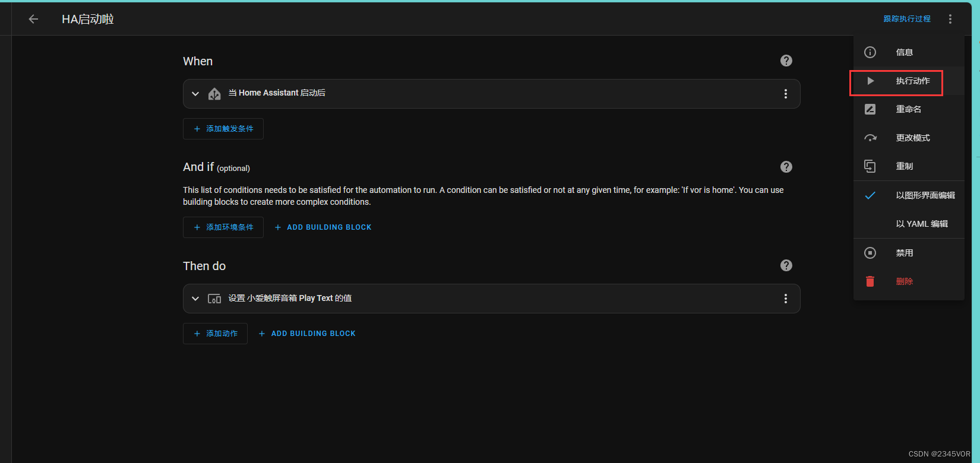Select 信息 from the menu

tap(909, 52)
